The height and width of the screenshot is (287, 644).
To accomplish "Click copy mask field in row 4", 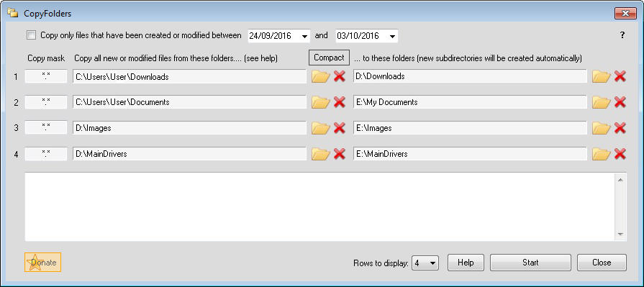I will pyautogui.click(x=46, y=154).
